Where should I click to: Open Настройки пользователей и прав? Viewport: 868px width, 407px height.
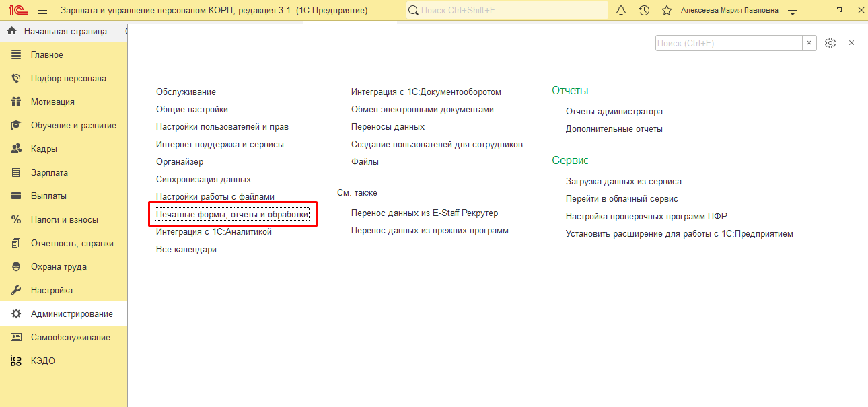click(222, 127)
